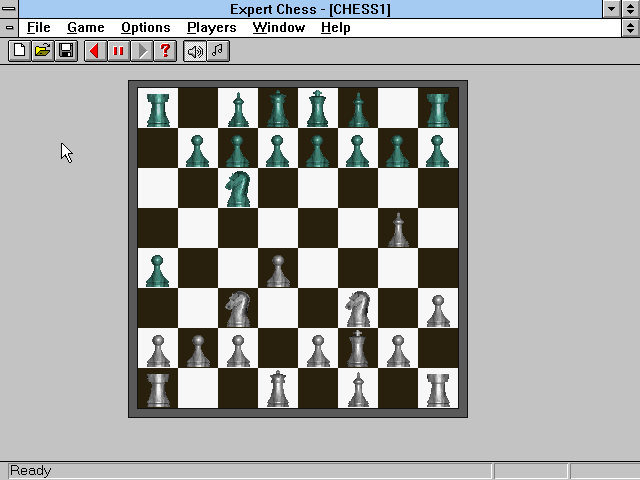Open the application control menu box
640x480 pixels.
(x=9, y=9)
